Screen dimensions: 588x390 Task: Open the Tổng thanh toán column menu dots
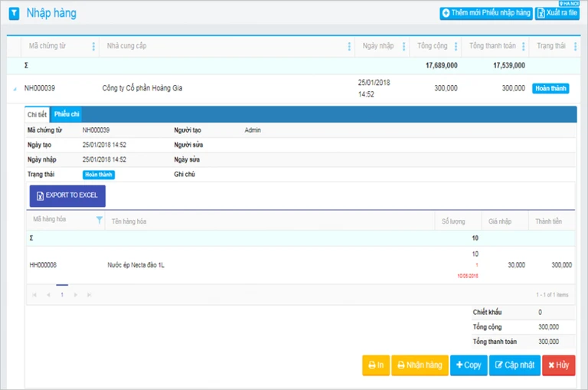[524, 46]
